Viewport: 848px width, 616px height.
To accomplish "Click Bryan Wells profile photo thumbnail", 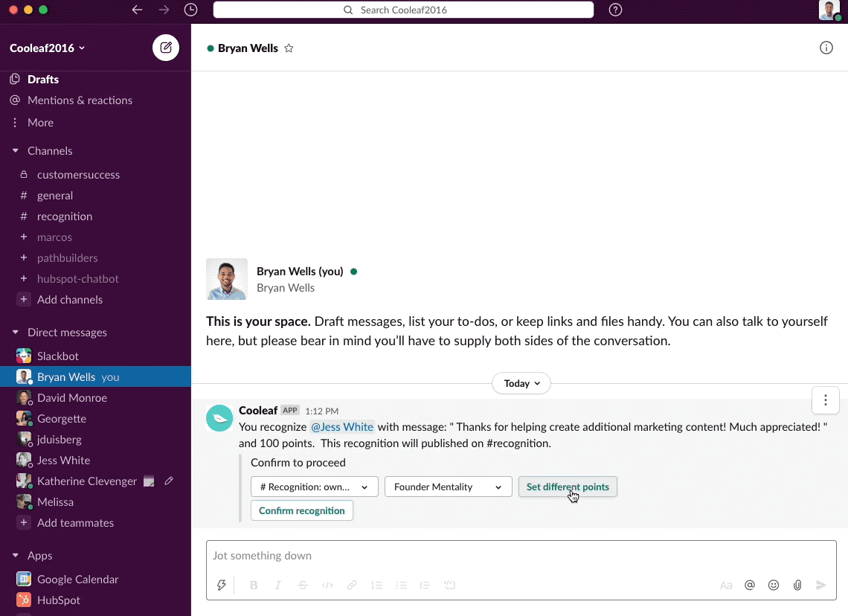I will pyautogui.click(x=227, y=279).
